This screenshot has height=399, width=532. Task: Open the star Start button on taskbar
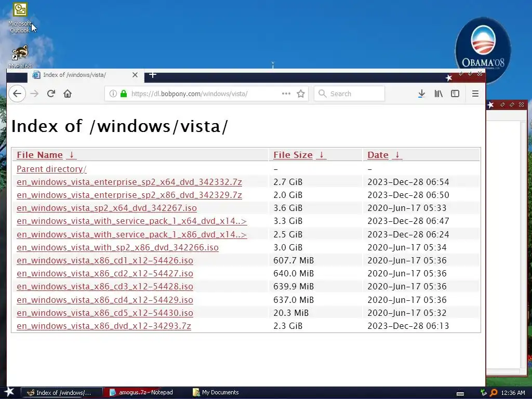(x=9, y=392)
